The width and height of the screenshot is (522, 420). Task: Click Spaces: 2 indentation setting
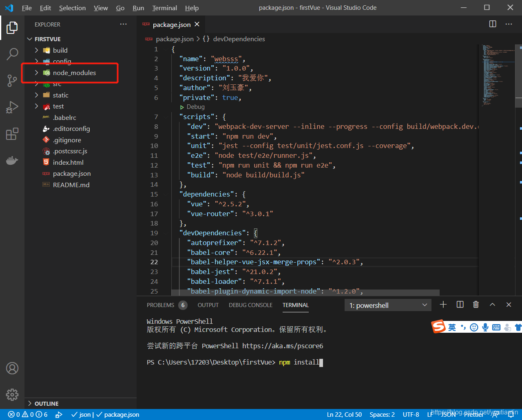click(382, 414)
